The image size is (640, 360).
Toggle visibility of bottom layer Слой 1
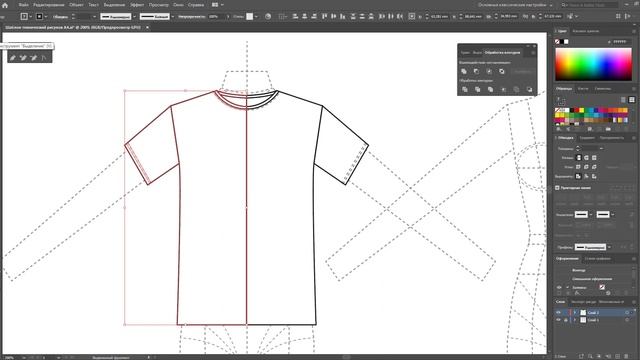[x=558, y=320]
